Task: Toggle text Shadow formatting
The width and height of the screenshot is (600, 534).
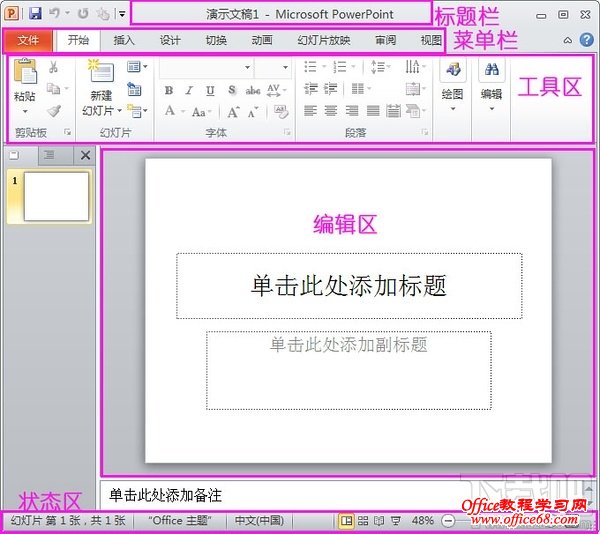Action: point(232,90)
